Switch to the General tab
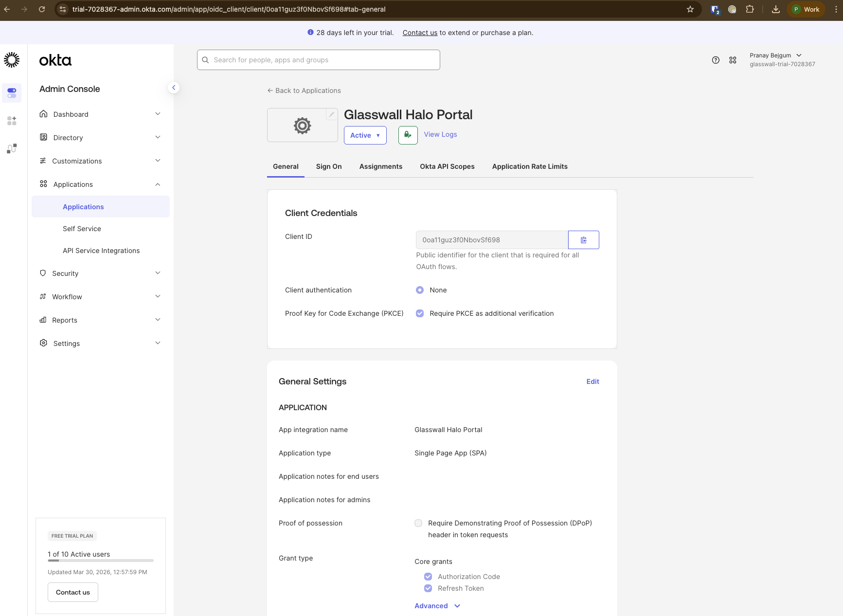The height and width of the screenshot is (616, 843). (x=286, y=166)
